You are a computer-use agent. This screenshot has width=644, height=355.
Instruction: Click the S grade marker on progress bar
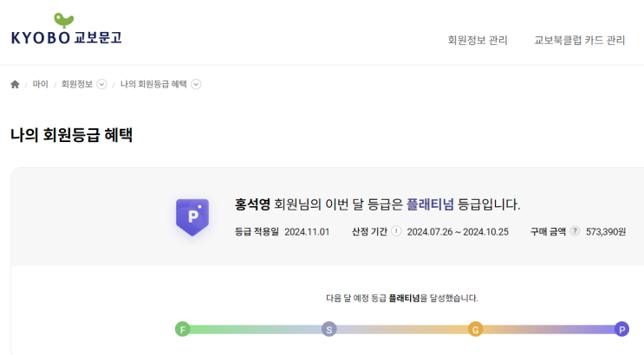pos(329,329)
